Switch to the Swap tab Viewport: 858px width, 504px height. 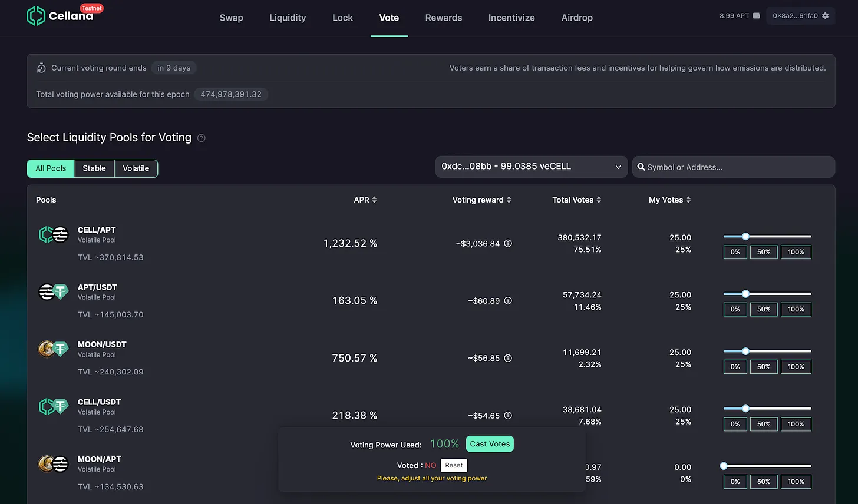click(x=231, y=18)
